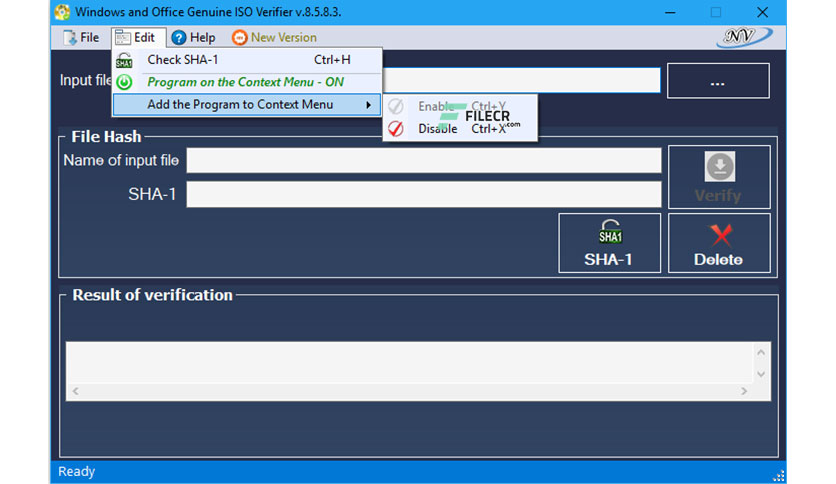Expand Add the Program to Context Menu submenu
The image size is (836, 484).
point(247,104)
